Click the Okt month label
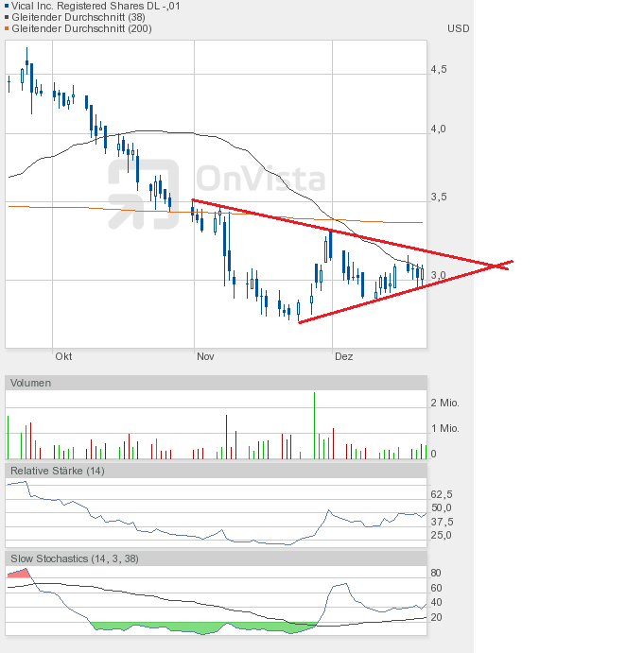 pyautogui.click(x=63, y=356)
